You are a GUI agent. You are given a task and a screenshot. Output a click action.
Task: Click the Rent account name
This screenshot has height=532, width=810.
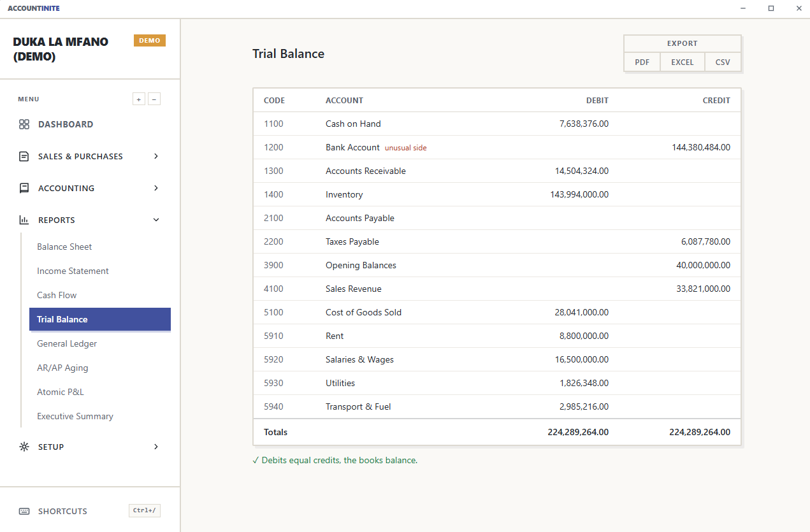coord(335,336)
